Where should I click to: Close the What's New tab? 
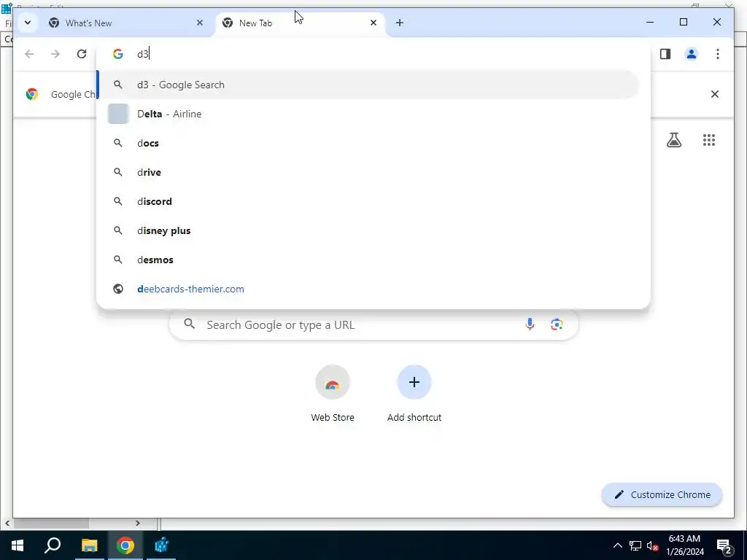point(200,23)
